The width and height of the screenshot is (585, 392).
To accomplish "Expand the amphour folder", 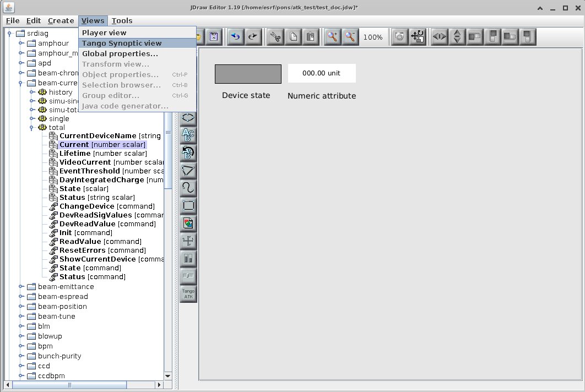I will 21,43.
